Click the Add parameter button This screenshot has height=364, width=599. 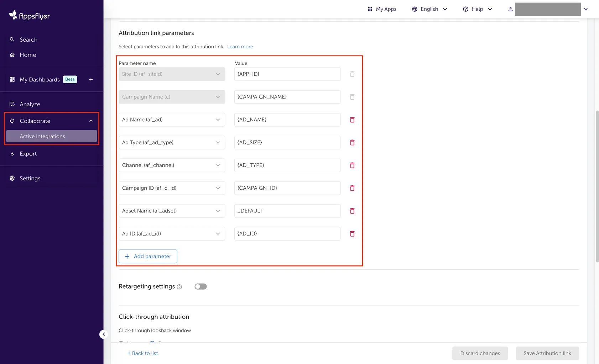(x=148, y=256)
